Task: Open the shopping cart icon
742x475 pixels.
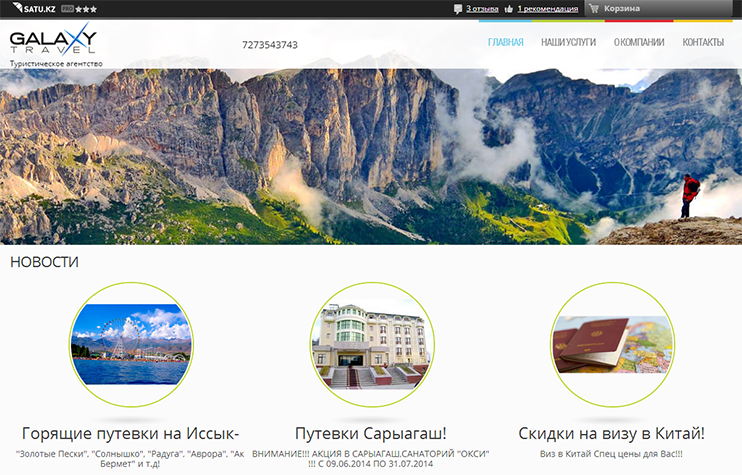Action: [593, 9]
